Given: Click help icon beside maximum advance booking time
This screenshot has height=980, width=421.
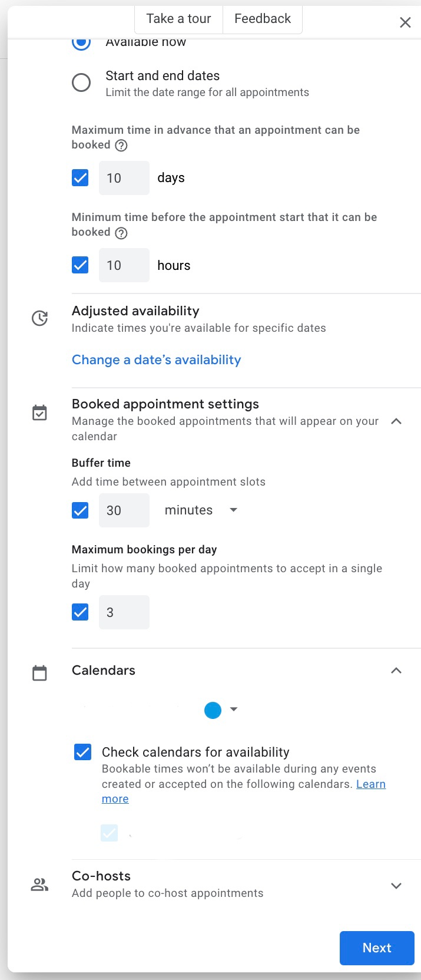Looking at the screenshot, I should pos(121,146).
